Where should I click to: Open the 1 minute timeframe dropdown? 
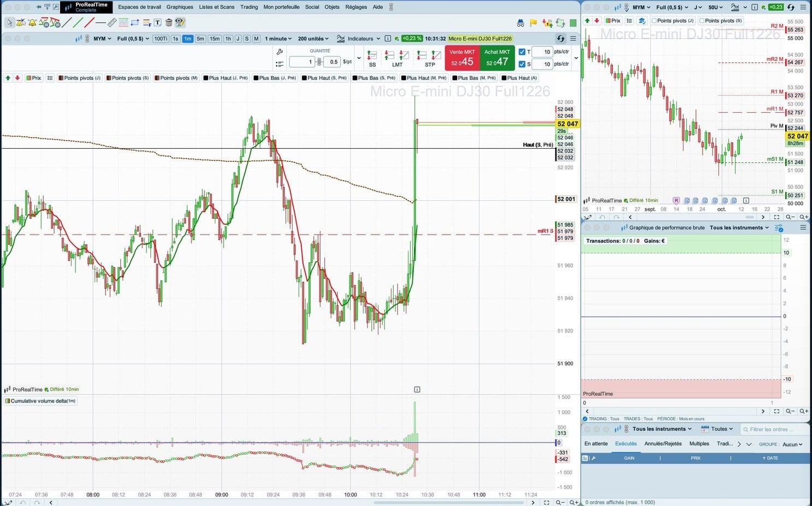(278, 39)
